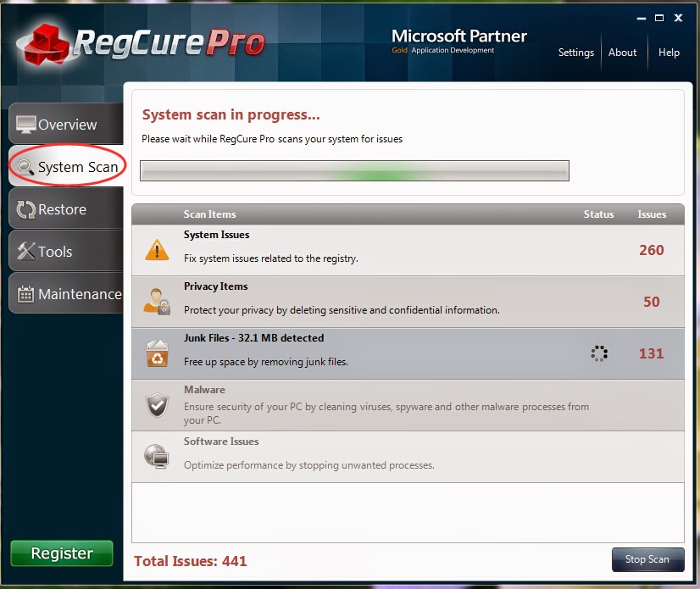Click the Tools wrench and hammer icon
This screenshot has height=589, width=700.
pyautogui.click(x=26, y=252)
